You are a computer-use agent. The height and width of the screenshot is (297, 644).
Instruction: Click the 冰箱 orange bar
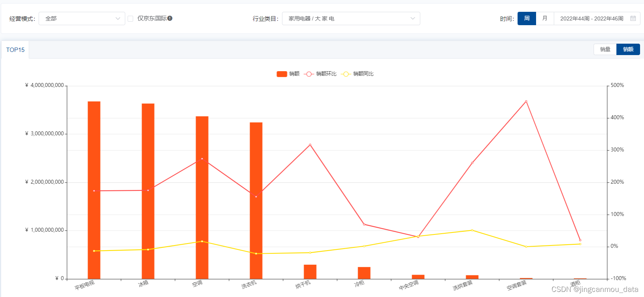click(x=148, y=191)
